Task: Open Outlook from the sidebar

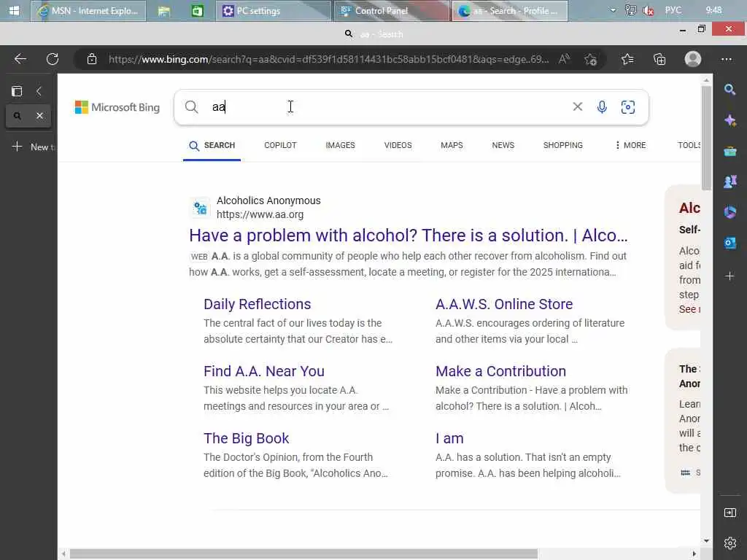Action: pyautogui.click(x=729, y=243)
